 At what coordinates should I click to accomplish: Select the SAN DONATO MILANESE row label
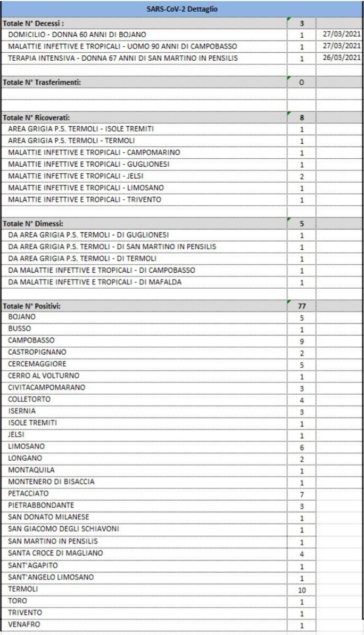coord(48,517)
